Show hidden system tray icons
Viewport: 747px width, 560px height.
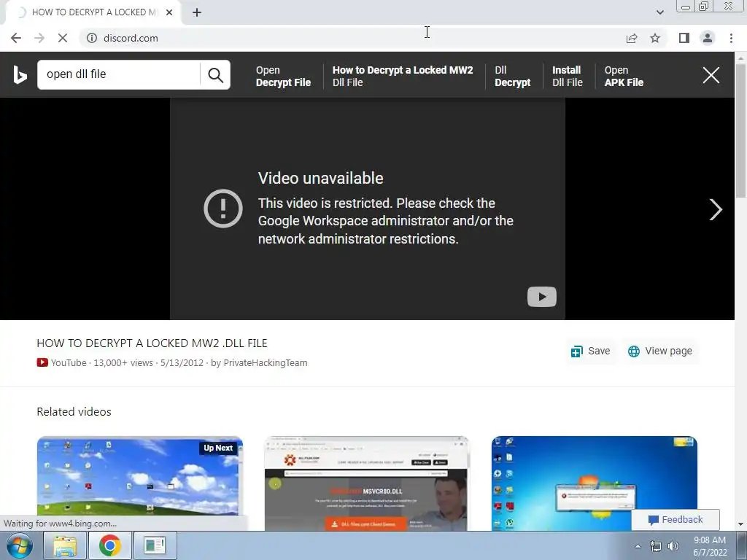point(638,546)
